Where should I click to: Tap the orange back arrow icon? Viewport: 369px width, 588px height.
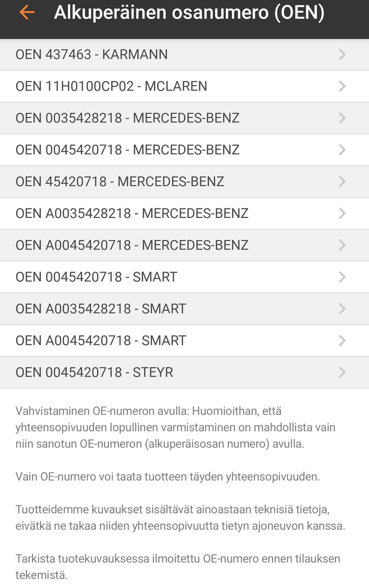pos(27,13)
